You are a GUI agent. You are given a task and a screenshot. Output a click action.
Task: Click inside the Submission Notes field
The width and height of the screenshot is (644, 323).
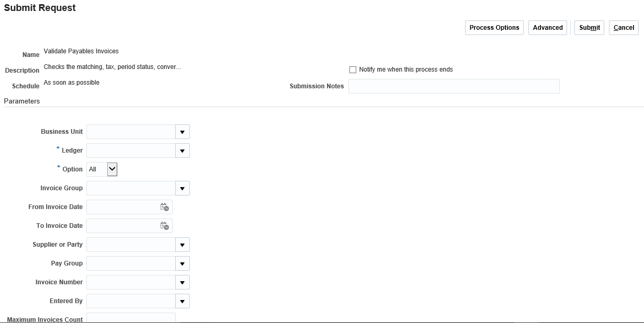[x=453, y=86]
